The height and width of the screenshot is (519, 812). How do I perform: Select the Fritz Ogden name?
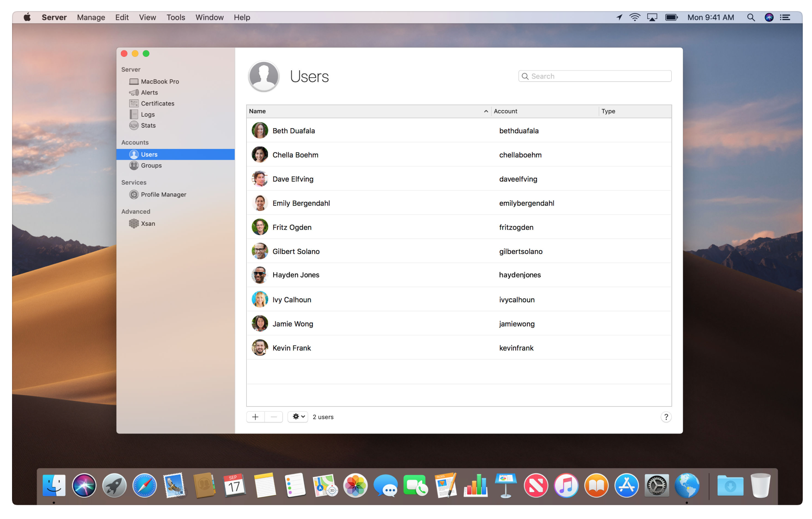[x=292, y=227]
